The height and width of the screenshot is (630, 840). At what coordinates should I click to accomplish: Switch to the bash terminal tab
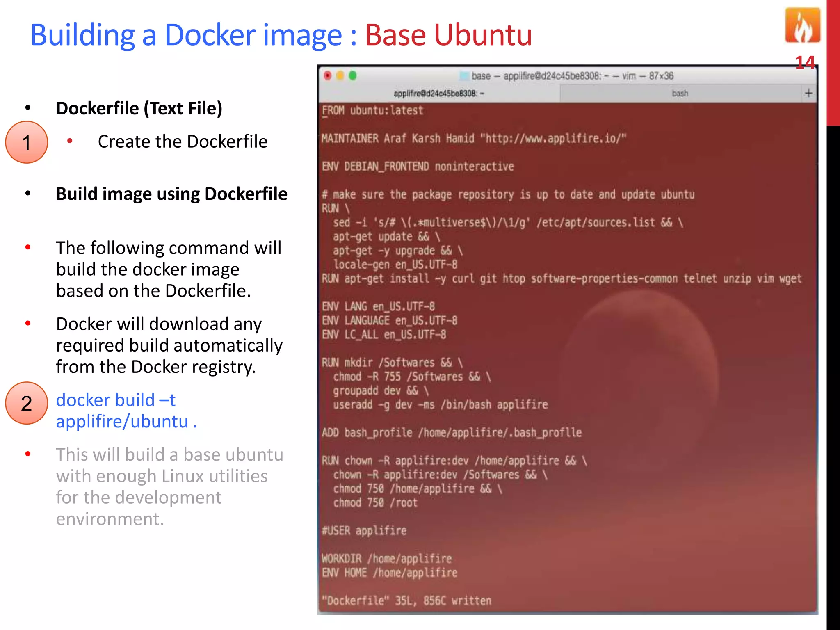click(x=680, y=94)
